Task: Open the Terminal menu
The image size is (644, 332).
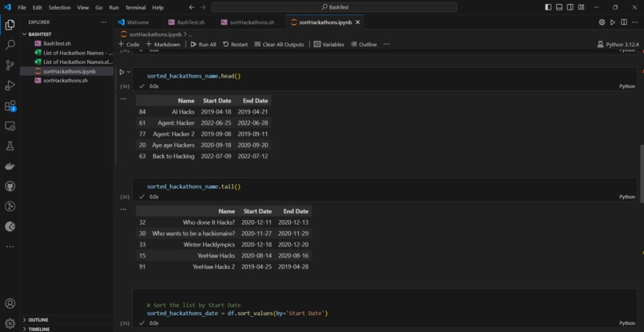Action: point(135,7)
